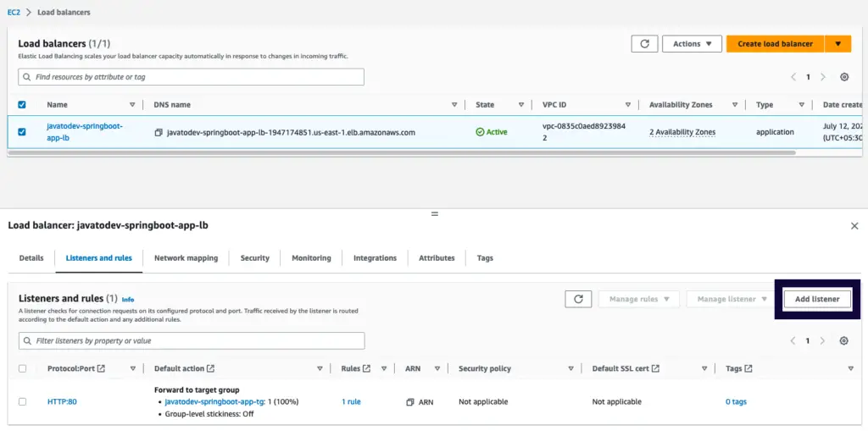Switch to the Details tab
The height and width of the screenshot is (431, 868).
coord(31,257)
